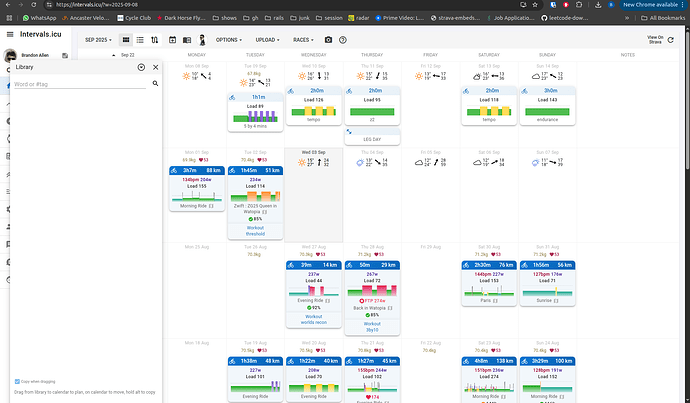Close the Library panel
Screen dimensions: 690x403
pos(154,67)
